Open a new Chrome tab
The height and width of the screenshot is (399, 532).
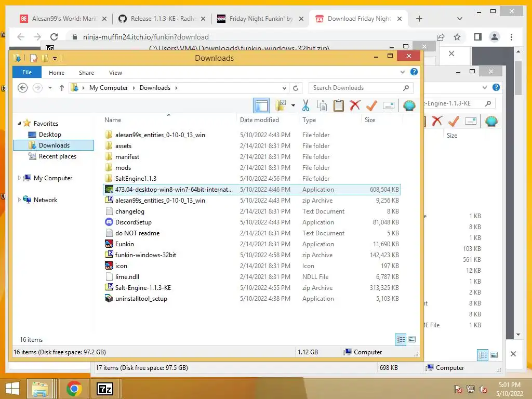[x=419, y=19]
